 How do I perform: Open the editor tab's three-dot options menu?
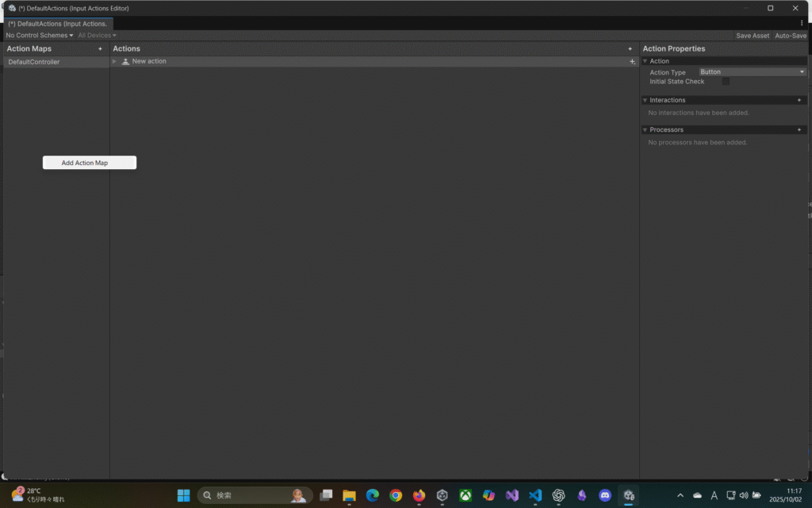click(x=802, y=24)
